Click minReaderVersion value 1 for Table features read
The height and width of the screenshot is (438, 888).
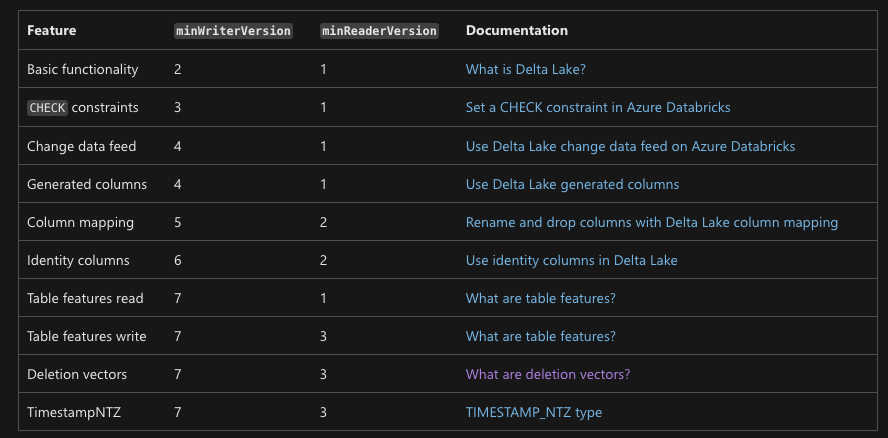(323, 298)
